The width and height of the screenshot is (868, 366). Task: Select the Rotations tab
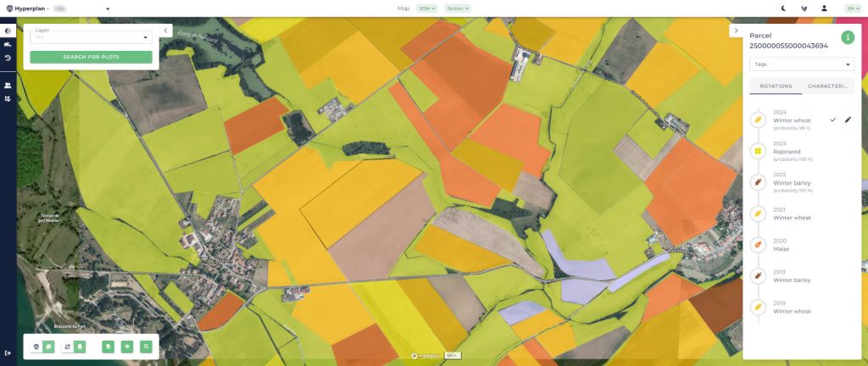click(x=776, y=86)
